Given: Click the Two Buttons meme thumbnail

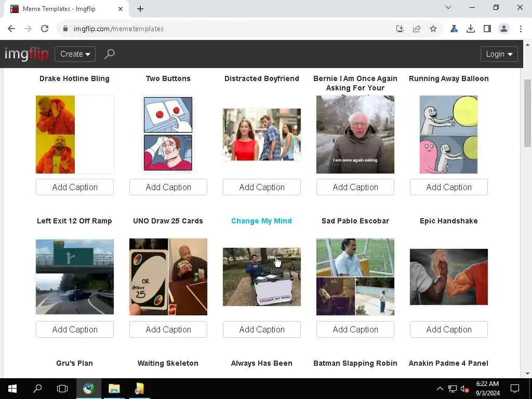Looking at the screenshot, I should (168, 134).
